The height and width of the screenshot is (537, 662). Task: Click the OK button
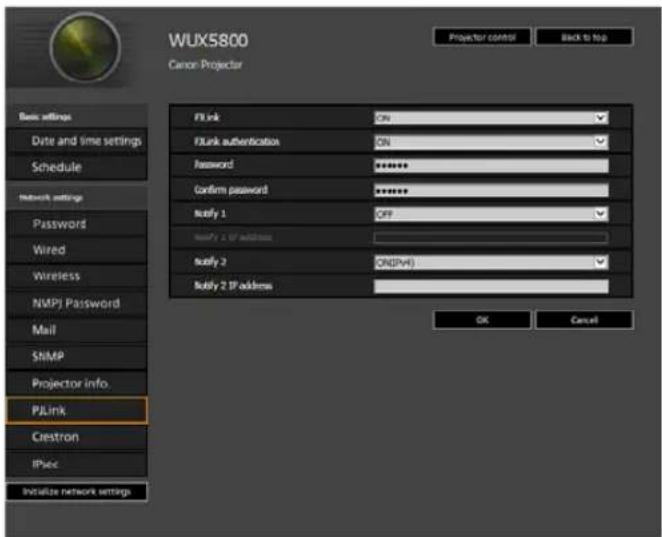[482, 320]
